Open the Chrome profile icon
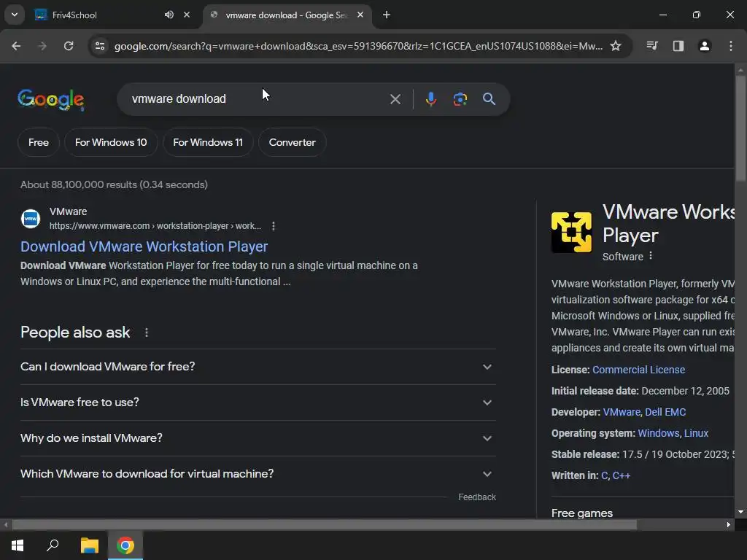The width and height of the screenshot is (747, 560). coord(705,46)
